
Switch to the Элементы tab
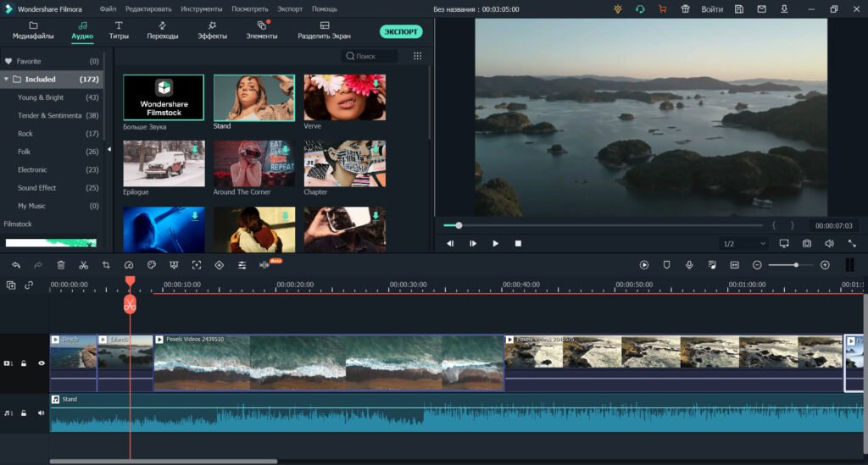tap(262, 31)
